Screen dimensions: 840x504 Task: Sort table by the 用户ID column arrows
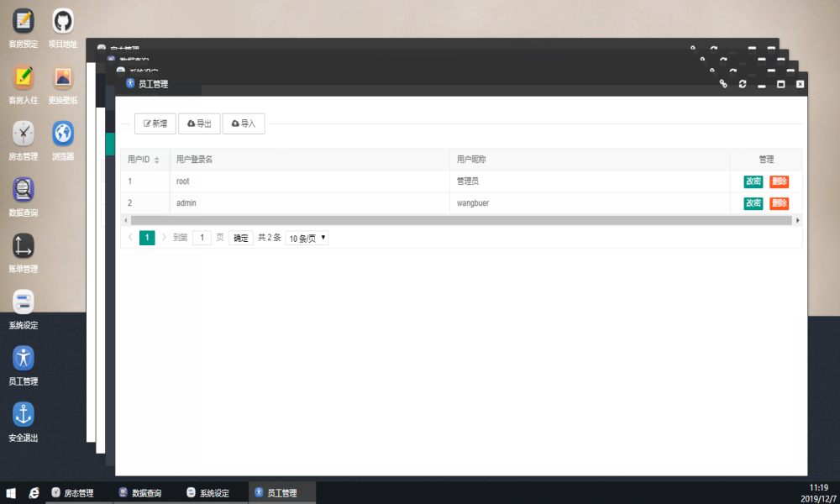(157, 160)
